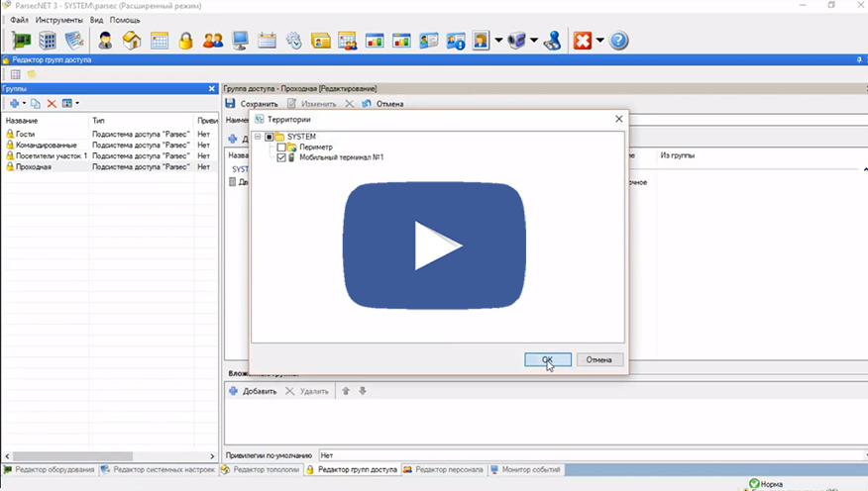Open the Помощь menu
The height and width of the screenshot is (491, 868).
tap(125, 20)
